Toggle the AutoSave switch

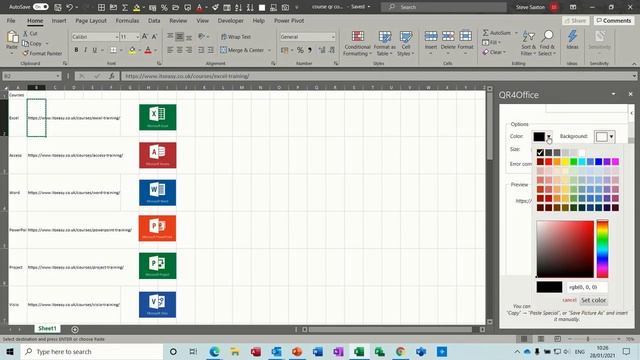[40, 7]
